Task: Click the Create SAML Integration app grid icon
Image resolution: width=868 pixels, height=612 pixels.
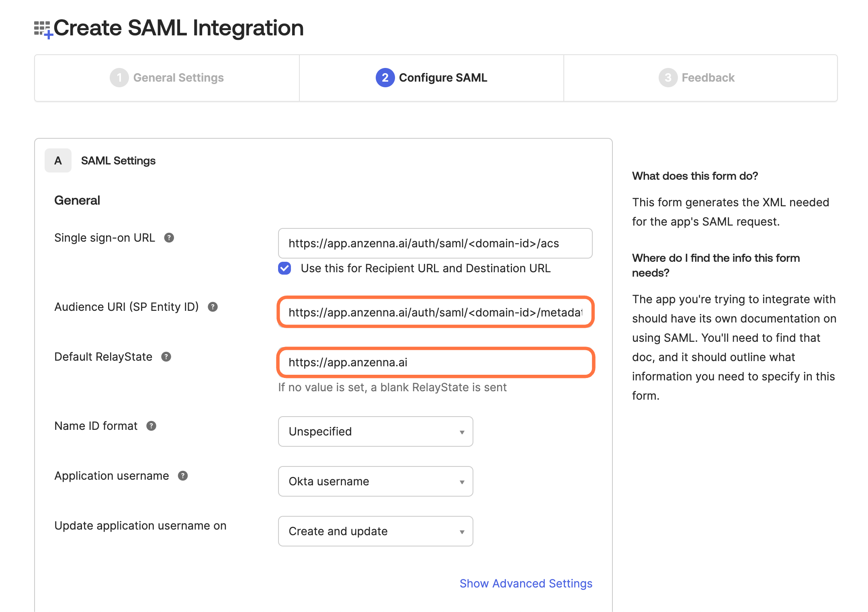Action: click(43, 30)
